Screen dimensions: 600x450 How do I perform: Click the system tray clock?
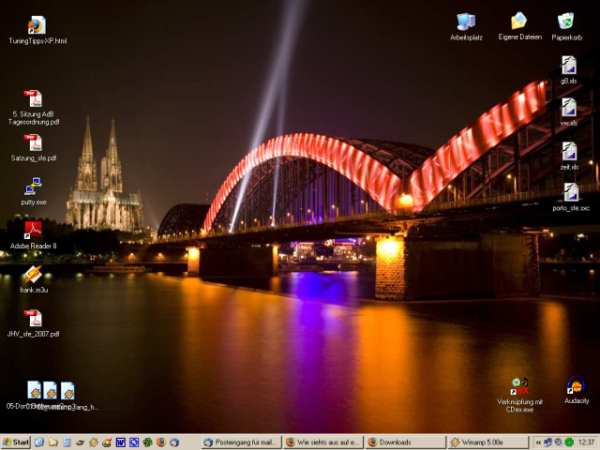tap(586, 442)
